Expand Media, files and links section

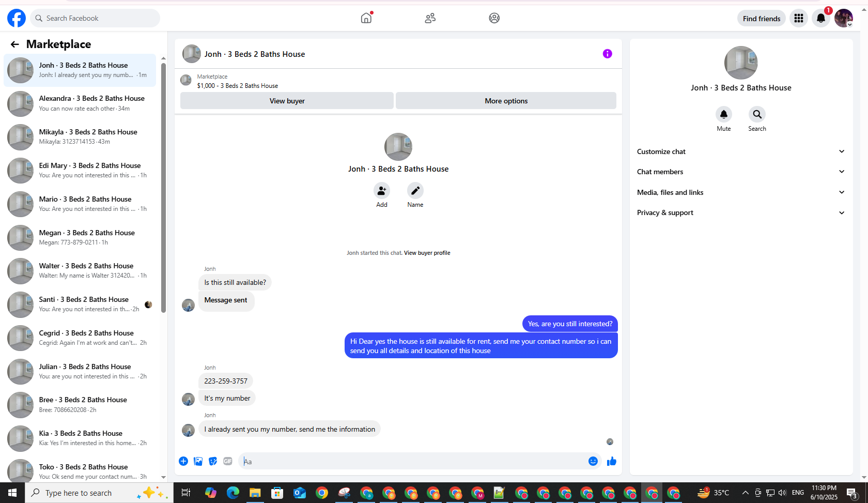click(741, 192)
